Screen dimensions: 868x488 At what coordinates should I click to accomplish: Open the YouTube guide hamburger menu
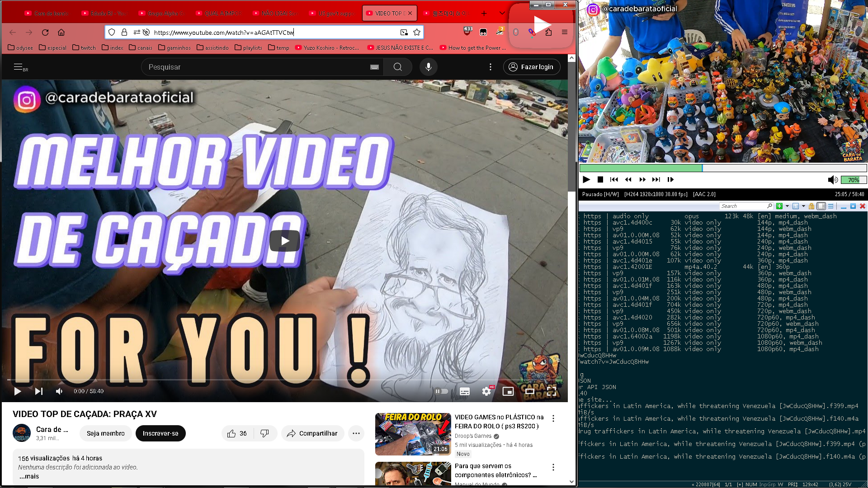click(x=18, y=67)
